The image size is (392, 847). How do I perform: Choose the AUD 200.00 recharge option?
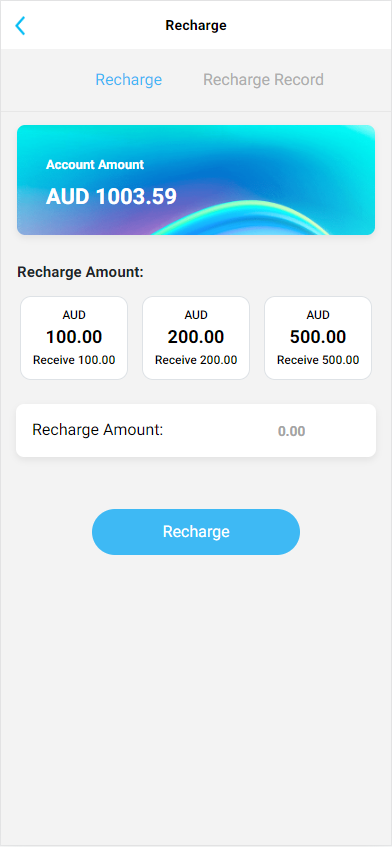coord(196,338)
